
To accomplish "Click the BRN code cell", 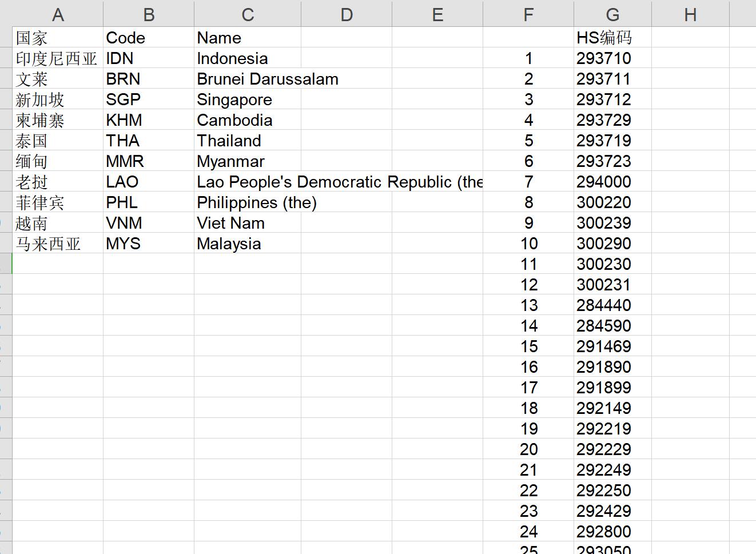I will (149, 78).
